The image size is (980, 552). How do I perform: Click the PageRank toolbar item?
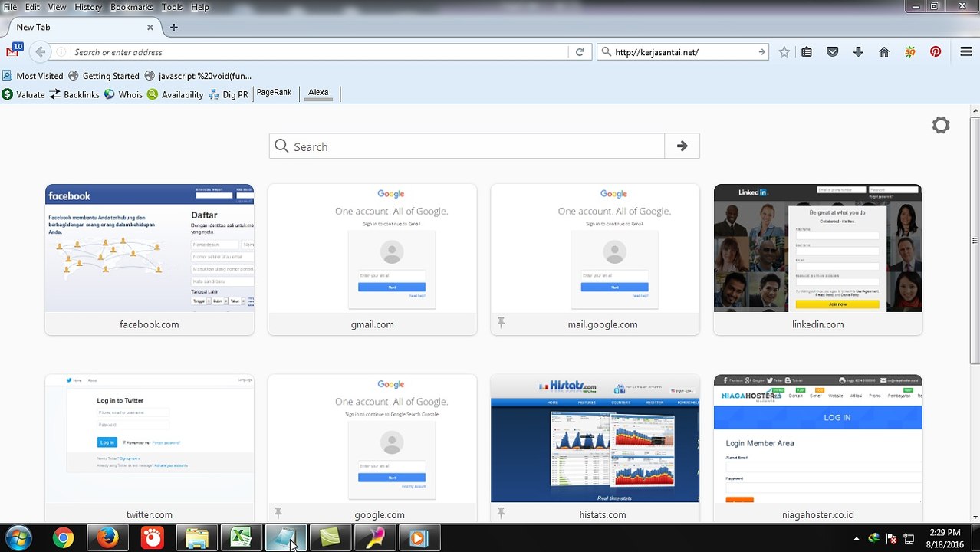click(274, 93)
